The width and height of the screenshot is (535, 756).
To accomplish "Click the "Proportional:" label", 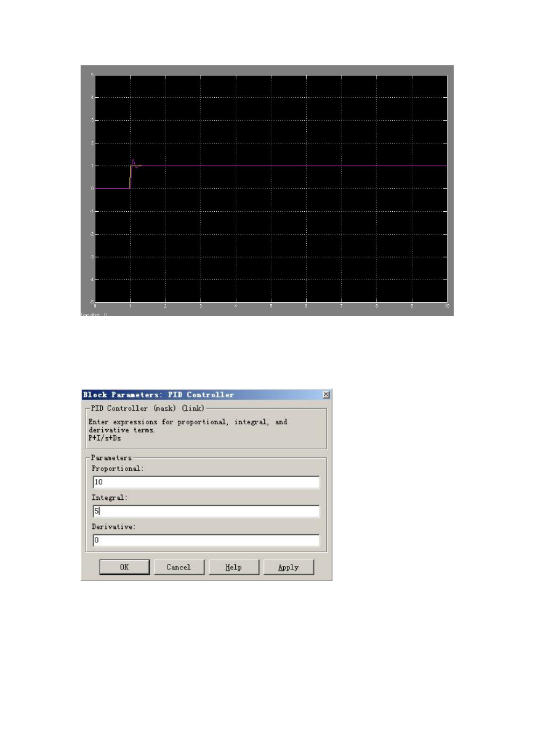I will click(x=117, y=468).
